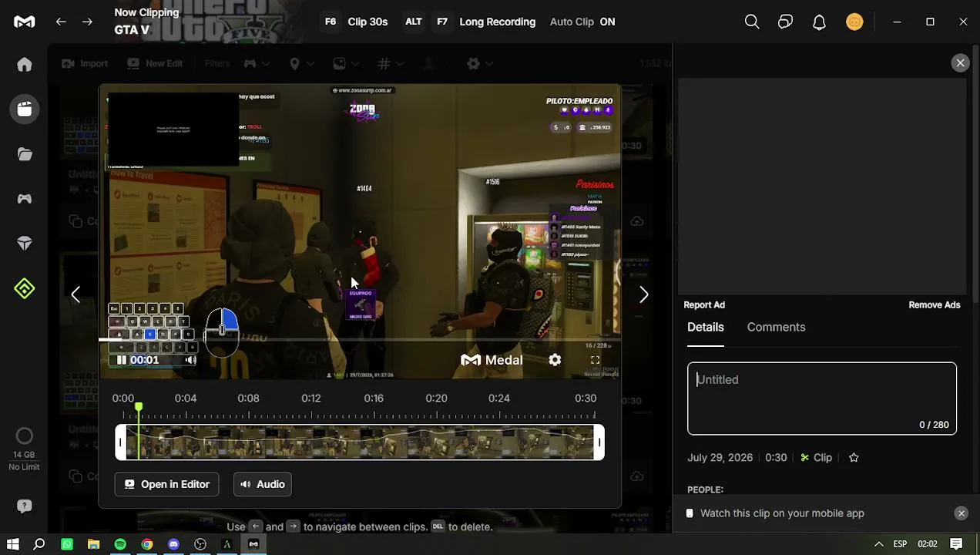Viewport: 980px width, 555px height.
Task: Open the games controller icon in sidebar
Action: point(25,199)
